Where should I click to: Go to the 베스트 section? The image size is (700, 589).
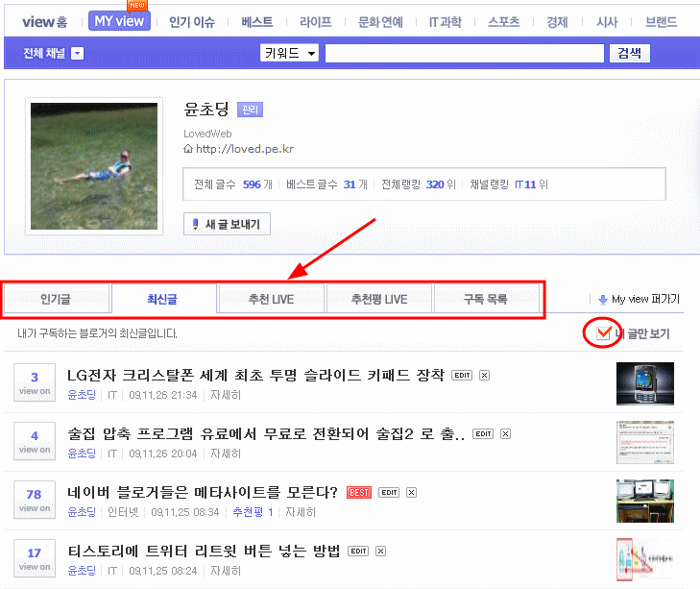(257, 22)
